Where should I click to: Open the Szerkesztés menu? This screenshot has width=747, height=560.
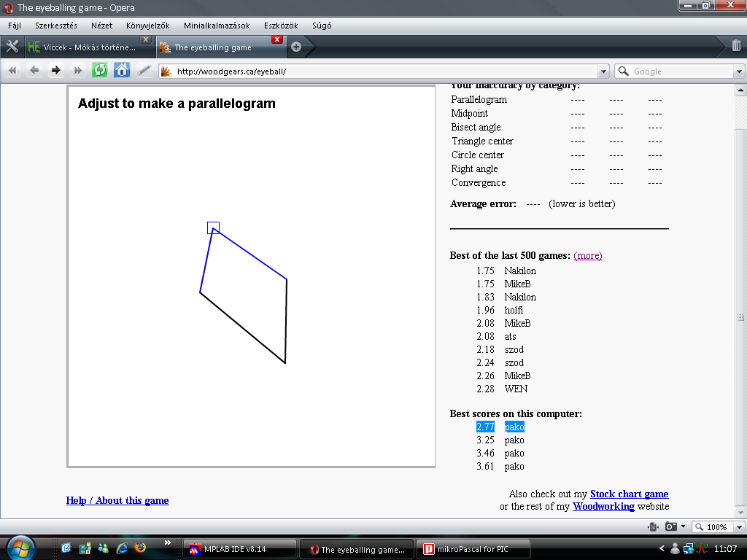55,26
